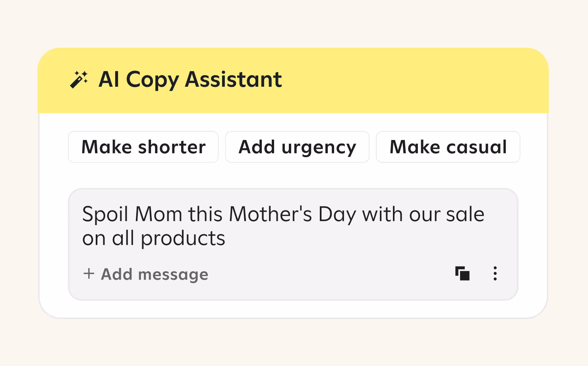Click the word "sale" in message
This screenshot has width=588, height=366.
[465, 214]
